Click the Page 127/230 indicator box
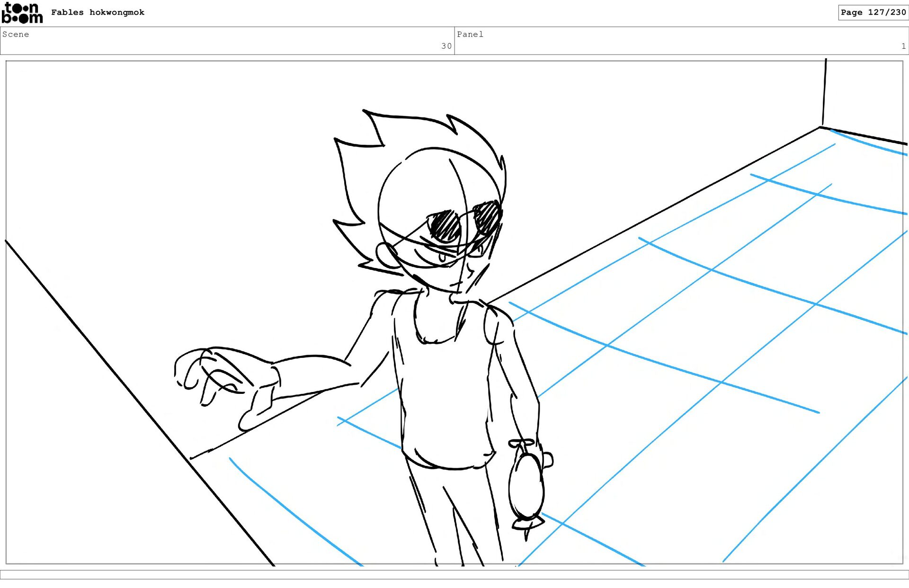 pyautogui.click(x=873, y=12)
